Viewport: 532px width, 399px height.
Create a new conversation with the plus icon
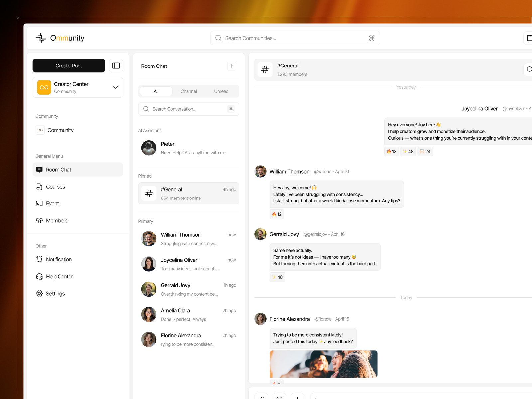click(231, 66)
